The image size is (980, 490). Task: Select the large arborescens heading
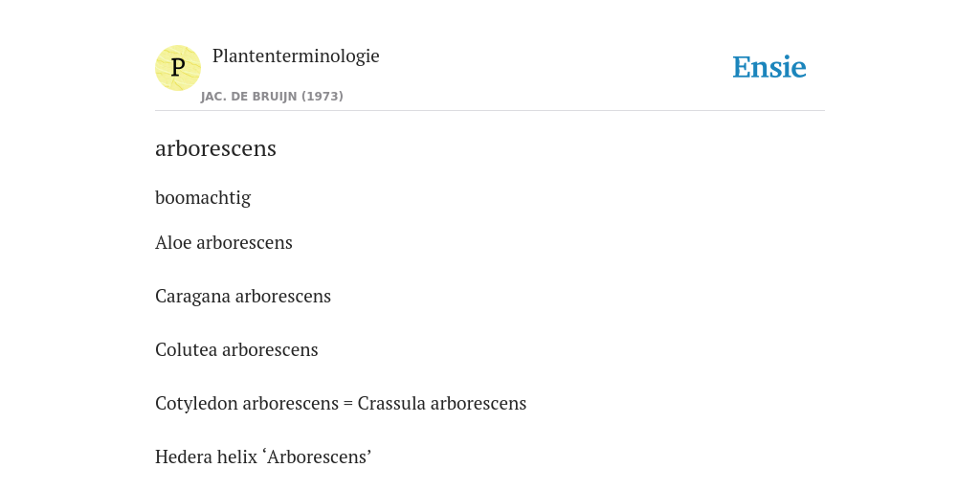215,148
